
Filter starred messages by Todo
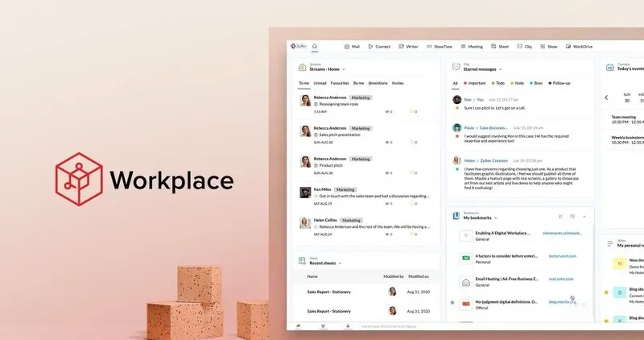[x=498, y=83]
